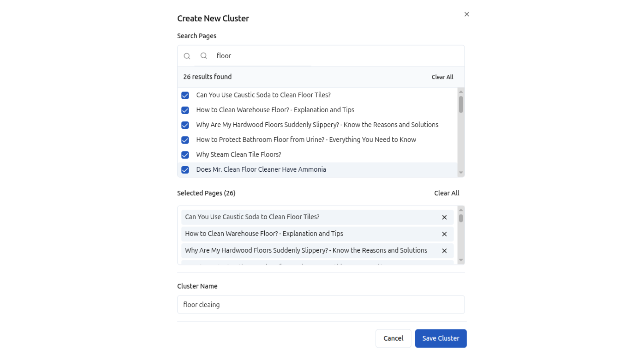Screen dimensions: 644x362
Task: Click the search results scrollbar thumb
Action: tap(461, 105)
